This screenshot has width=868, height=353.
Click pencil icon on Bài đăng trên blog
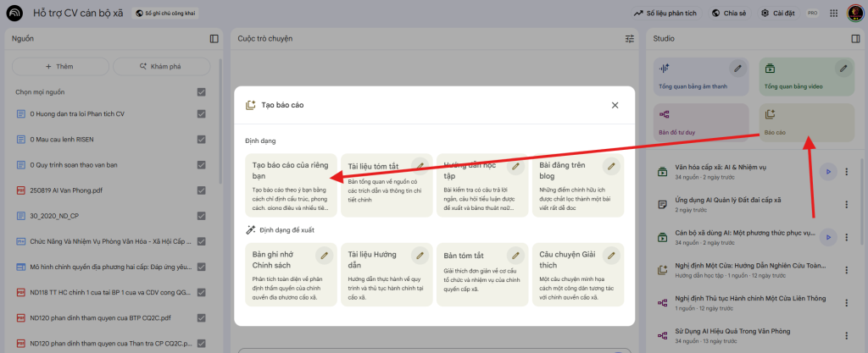610,166
